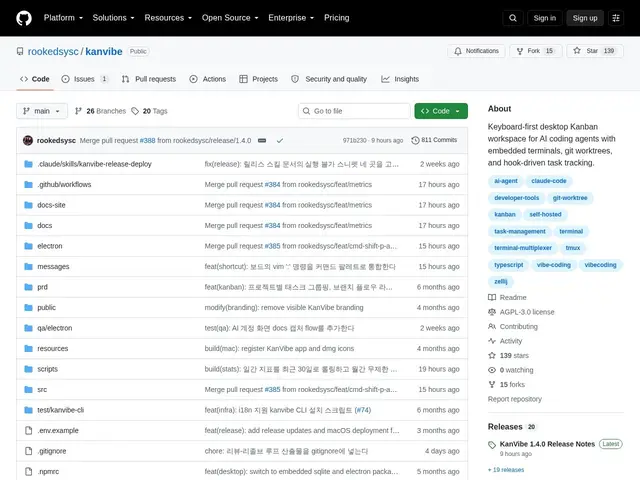Open the rookedsysc owner link
640x480 pixels.
click(53, 51)
